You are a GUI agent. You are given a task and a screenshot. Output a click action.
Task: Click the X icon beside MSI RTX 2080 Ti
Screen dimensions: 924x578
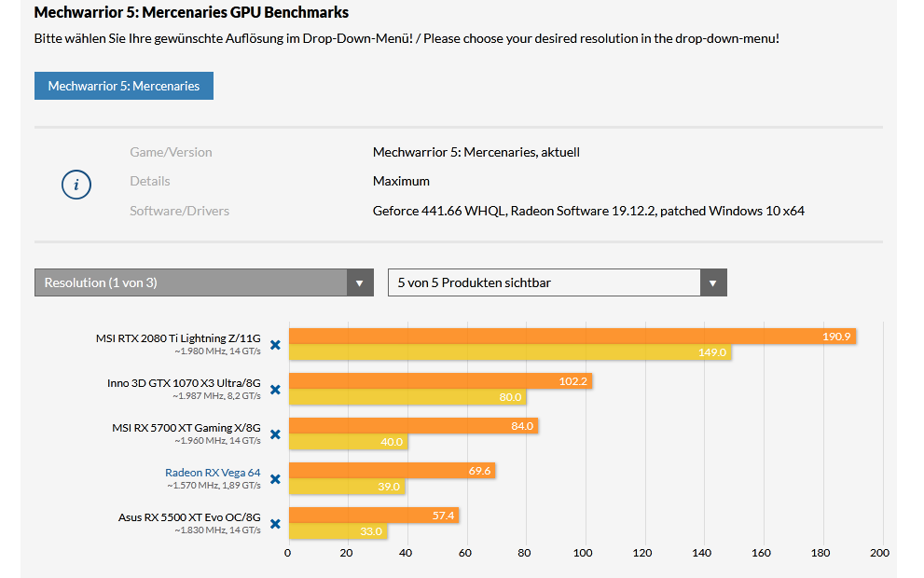(x=275, y=345)
